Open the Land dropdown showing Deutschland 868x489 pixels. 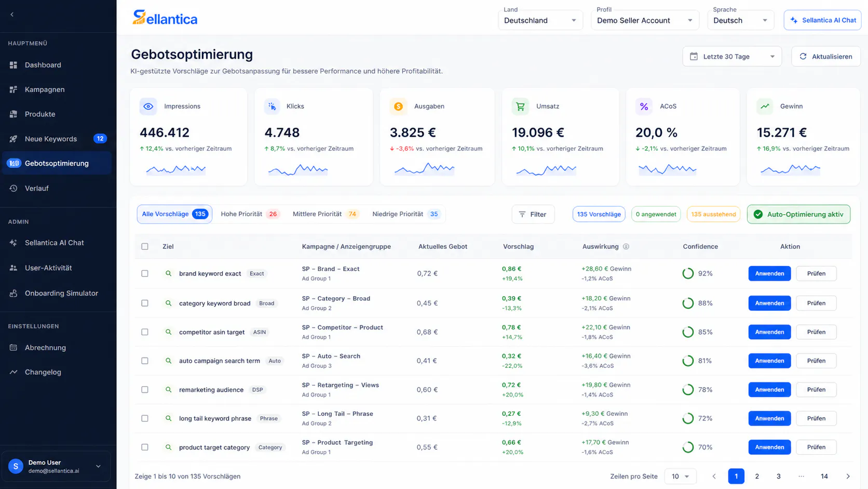(540, 20)
